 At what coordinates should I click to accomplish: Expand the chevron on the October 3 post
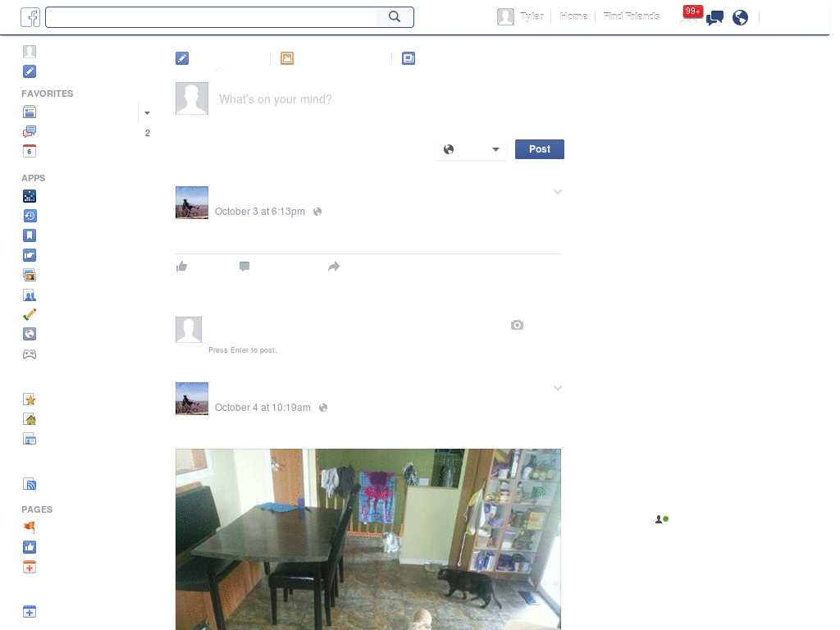point(558,191)
